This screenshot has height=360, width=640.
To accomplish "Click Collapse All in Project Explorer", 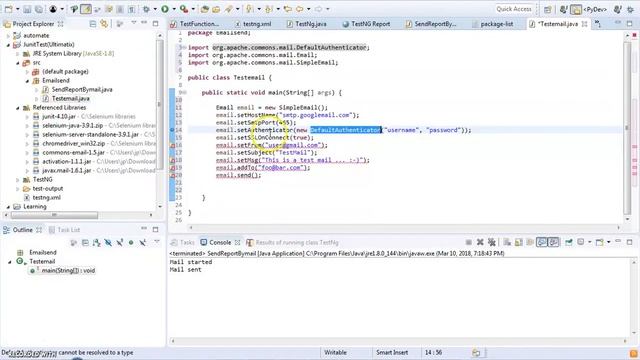I will click(x=93, y=24).
